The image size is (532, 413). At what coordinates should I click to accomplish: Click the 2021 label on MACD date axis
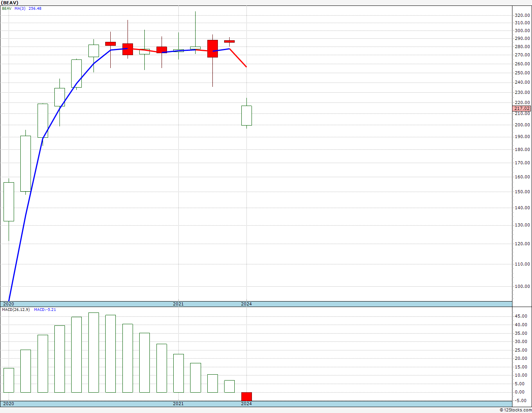(x=178, y=404)
